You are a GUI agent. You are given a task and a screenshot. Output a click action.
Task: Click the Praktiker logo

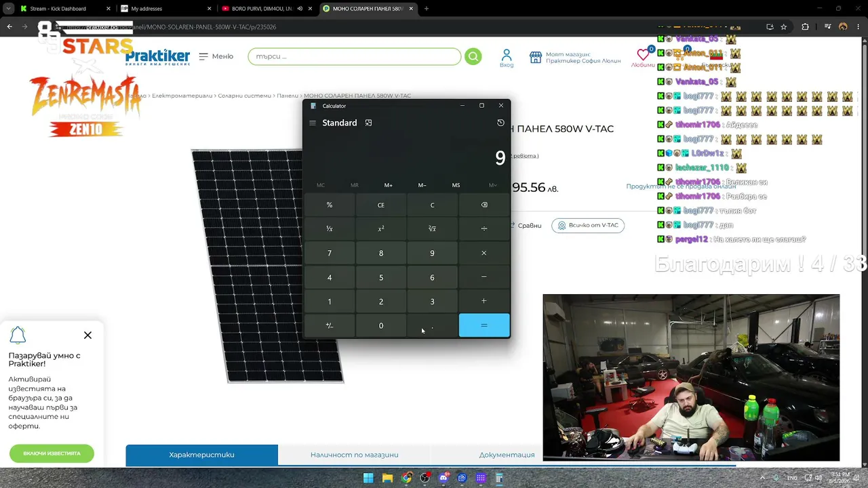[x=157, y=57]
